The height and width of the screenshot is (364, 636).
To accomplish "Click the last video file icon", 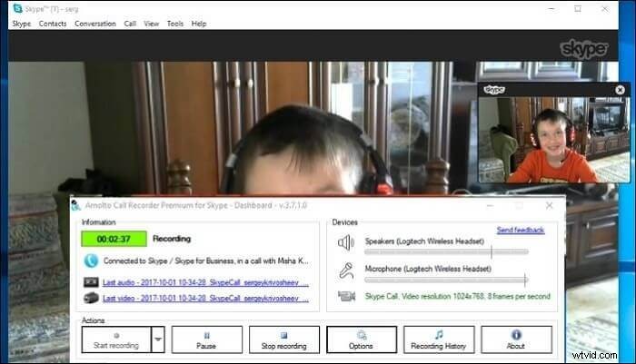I will [x=91, y=298].
